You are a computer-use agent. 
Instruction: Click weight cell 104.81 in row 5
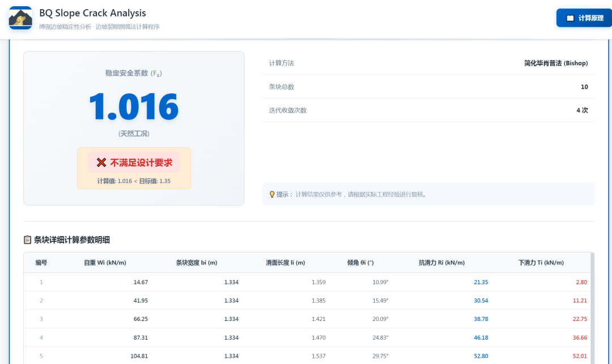click(x=139, y=356)
